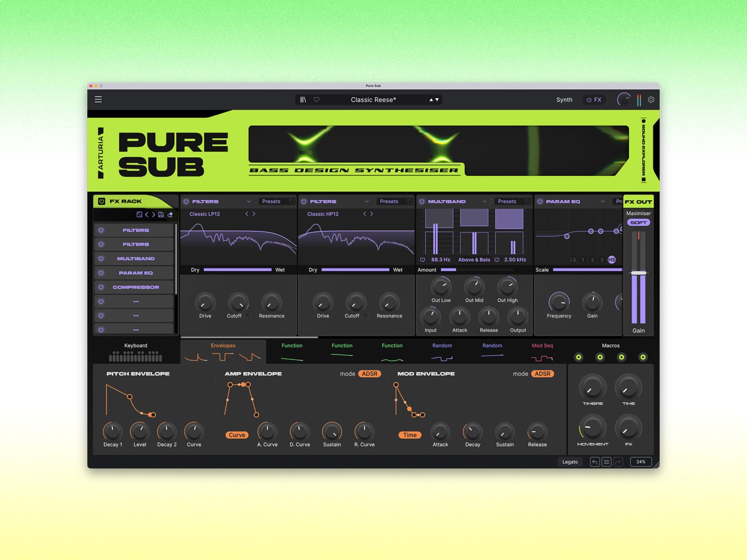Viewport: 747px width, 560px height.
Task: Bypass the Multiband module power button
Action: click(x=422, y=202)
